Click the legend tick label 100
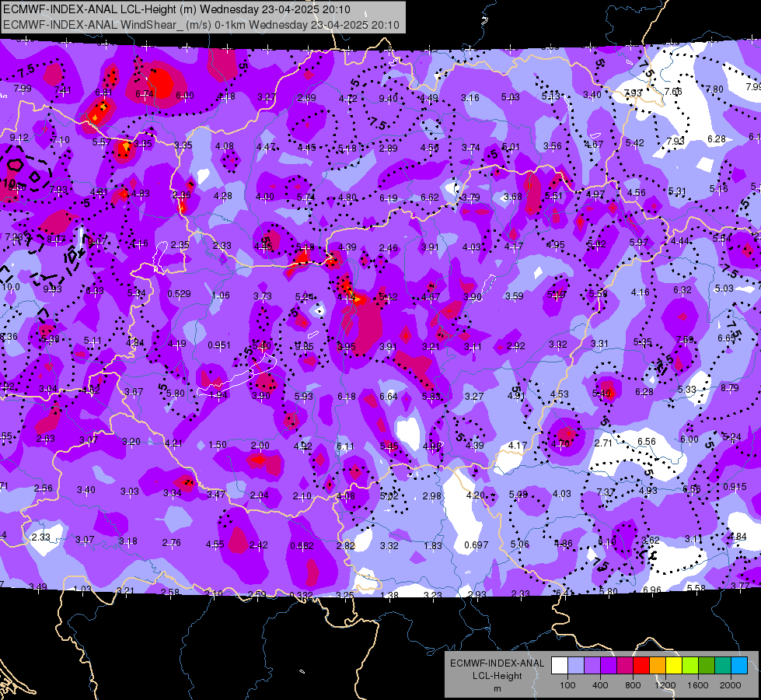 [567, 685]
